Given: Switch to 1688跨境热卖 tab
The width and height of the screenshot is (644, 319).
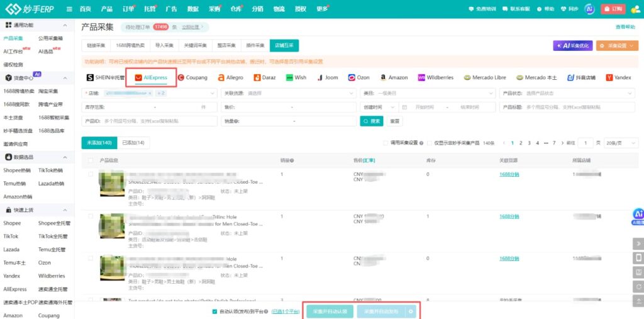Looking at the screenshot, I should pyautogui.click(x=130, y=46).
